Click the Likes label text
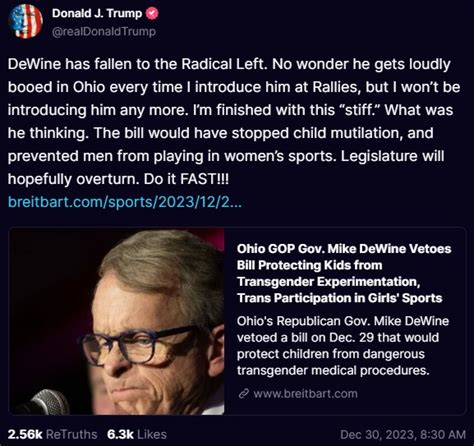 click(x=152, y=434)
